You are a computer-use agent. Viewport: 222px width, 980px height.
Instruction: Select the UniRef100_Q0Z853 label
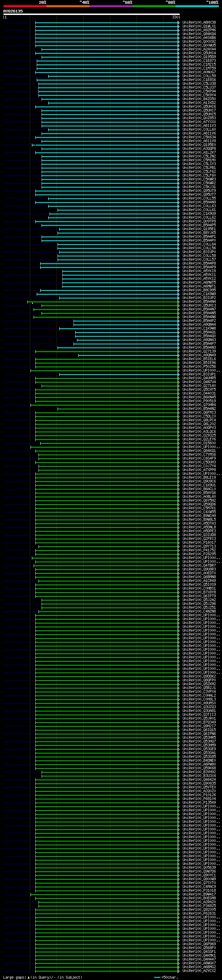(x=199, y=118)
